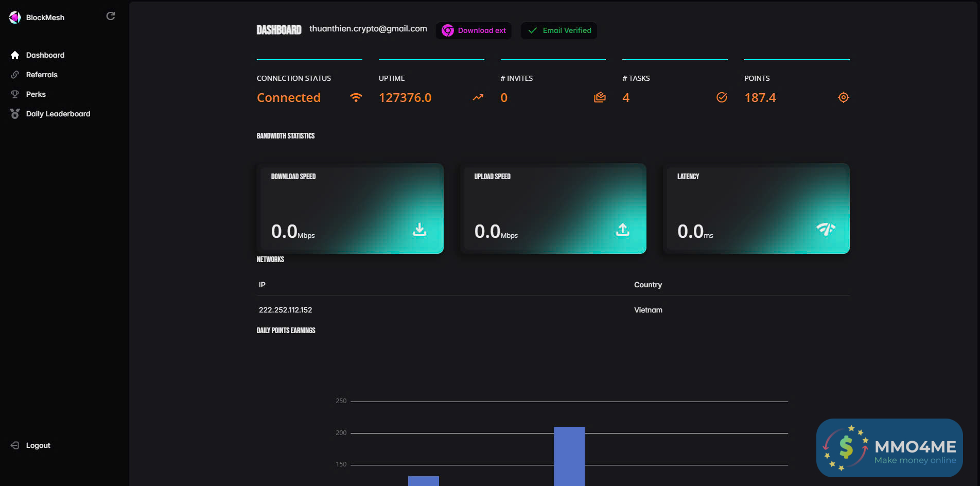Screen dimensions: 980x486
Task: Click the refresh icon beside BlockMesh
Action: coord(111,16)
